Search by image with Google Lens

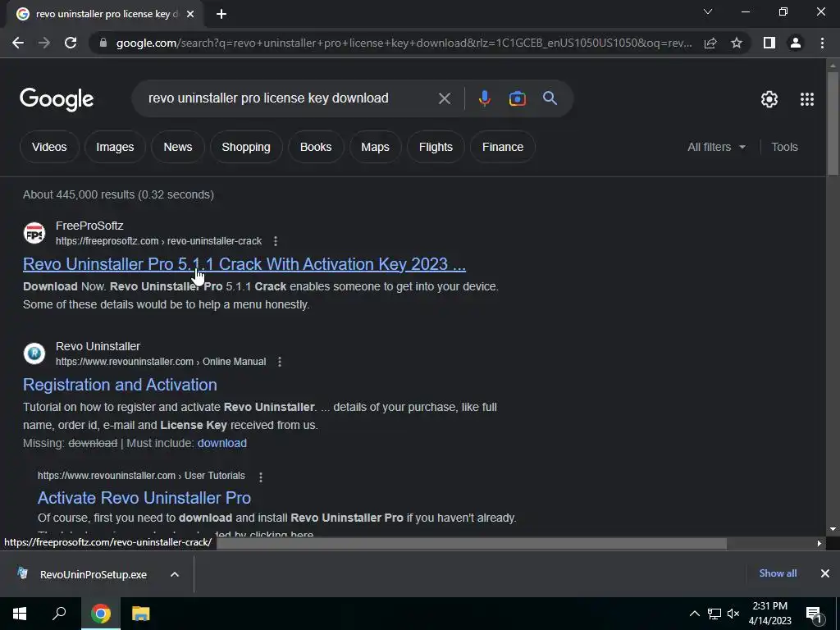tap(517, 98)
